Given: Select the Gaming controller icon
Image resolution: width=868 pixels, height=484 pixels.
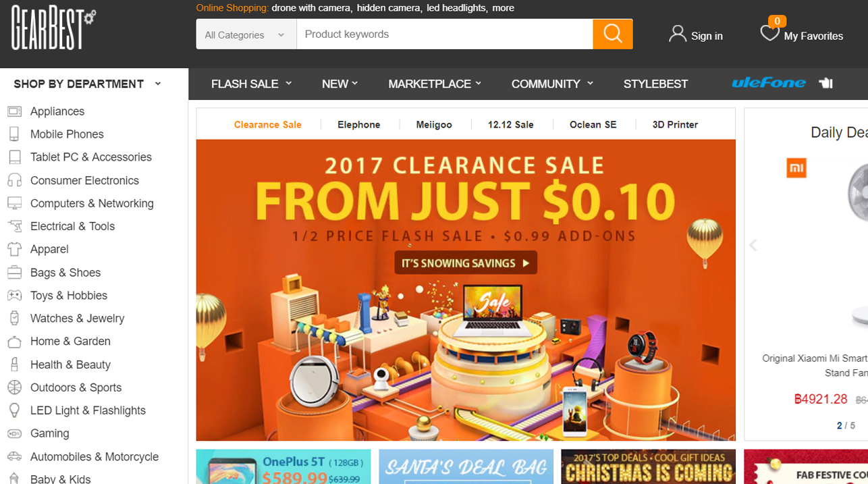Looking at the screenshot, I should pos(14,433).
